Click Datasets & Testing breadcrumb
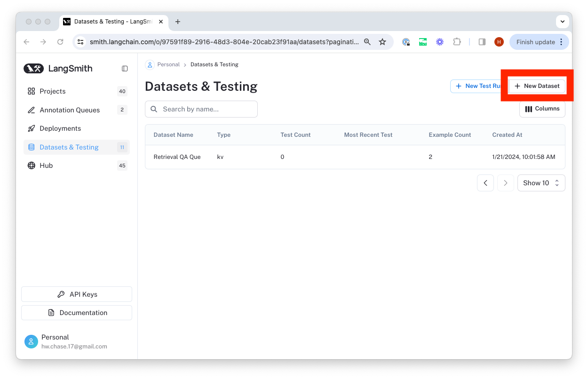 [x=215, y=64]
